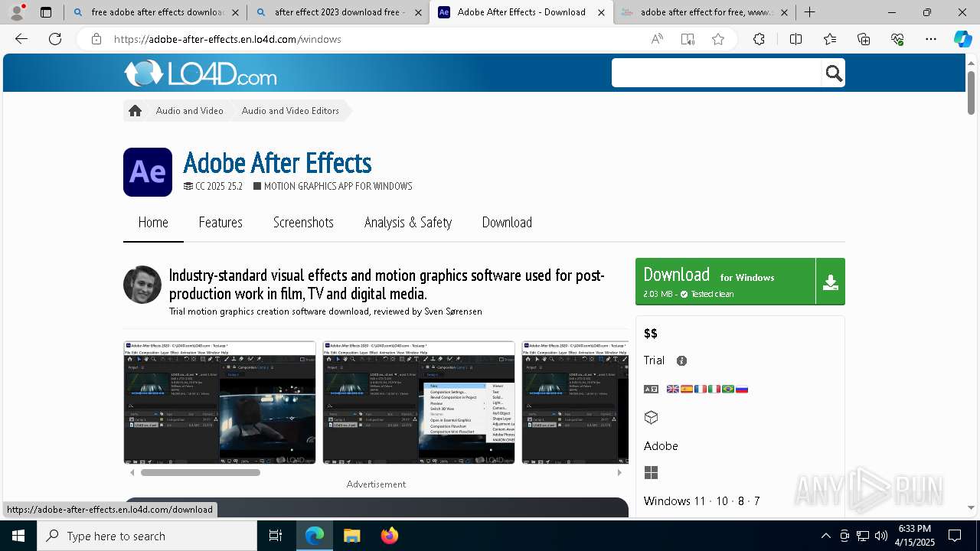Open the Analysis & Safety tab
The image size is (980, 551).
(408, 223)
